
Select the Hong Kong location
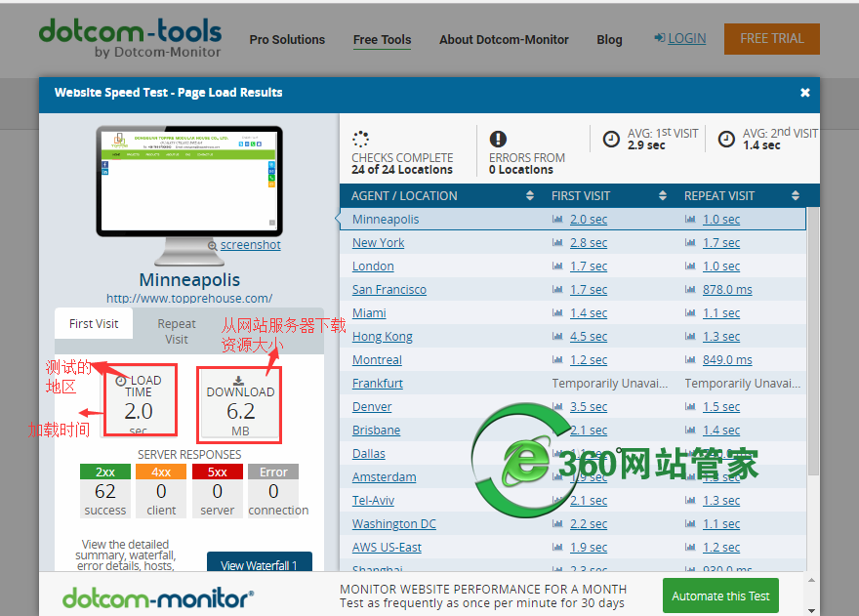(383, 337)
